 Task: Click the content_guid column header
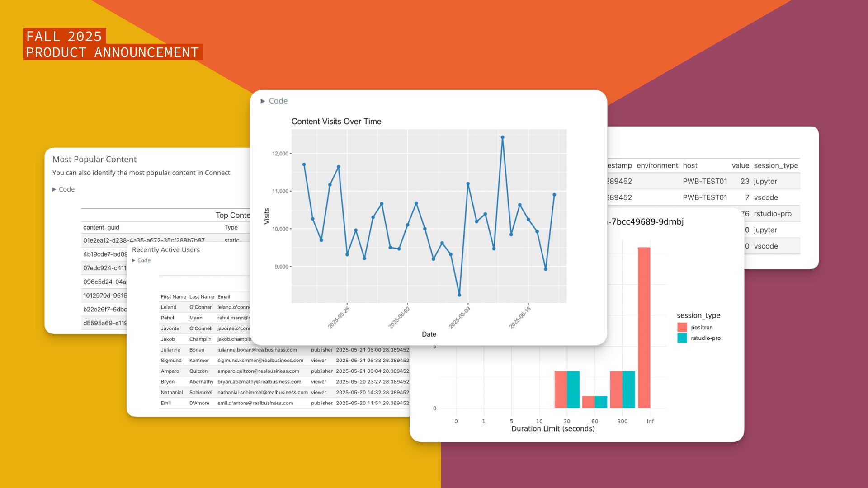(x=101, y=227)
